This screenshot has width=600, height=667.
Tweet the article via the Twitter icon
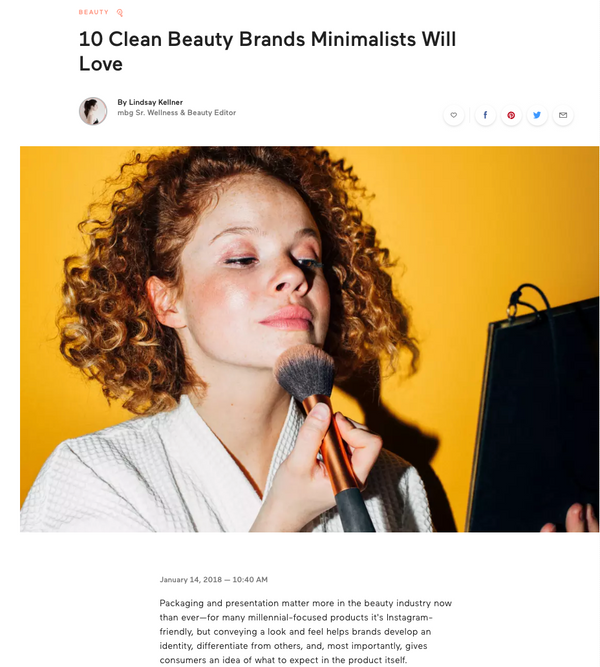(537, 115)
